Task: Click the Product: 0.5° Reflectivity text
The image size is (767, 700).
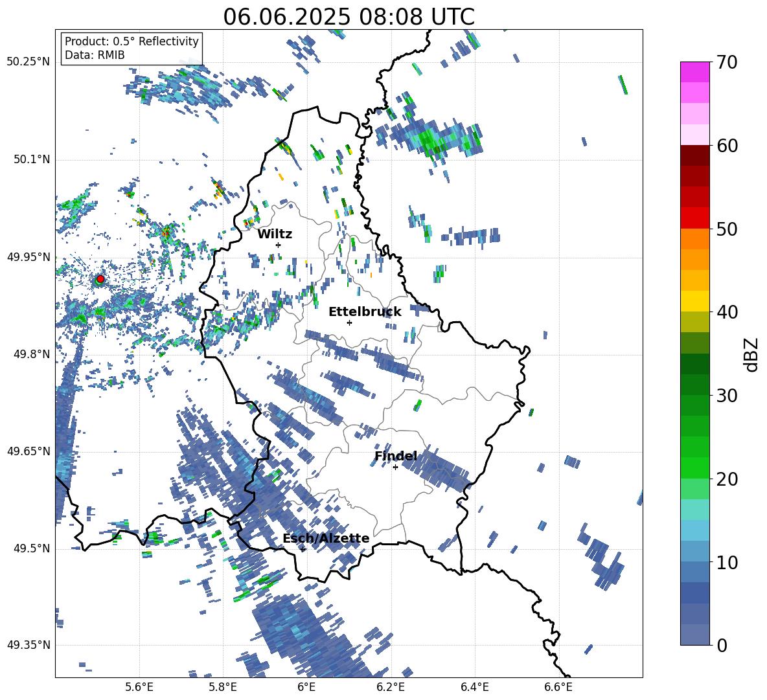Action: (132, 41)
